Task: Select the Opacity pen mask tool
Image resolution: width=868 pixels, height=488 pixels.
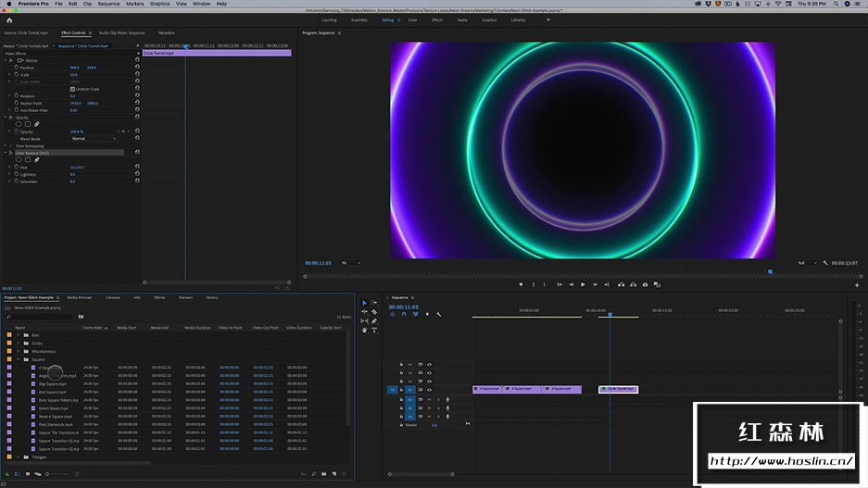Action: click(x=36, y=124)
